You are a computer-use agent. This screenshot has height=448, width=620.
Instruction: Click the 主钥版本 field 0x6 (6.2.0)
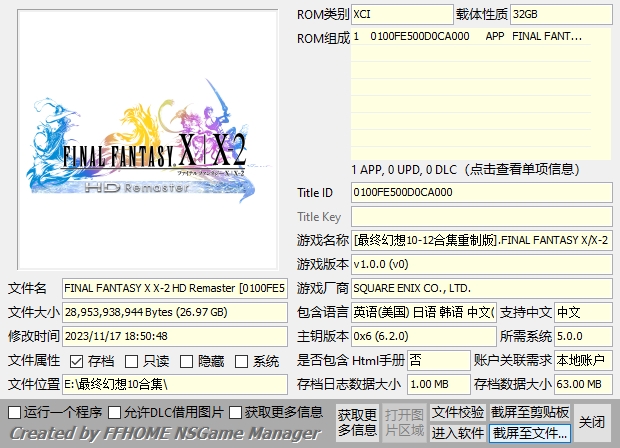[x=424, y=336]
